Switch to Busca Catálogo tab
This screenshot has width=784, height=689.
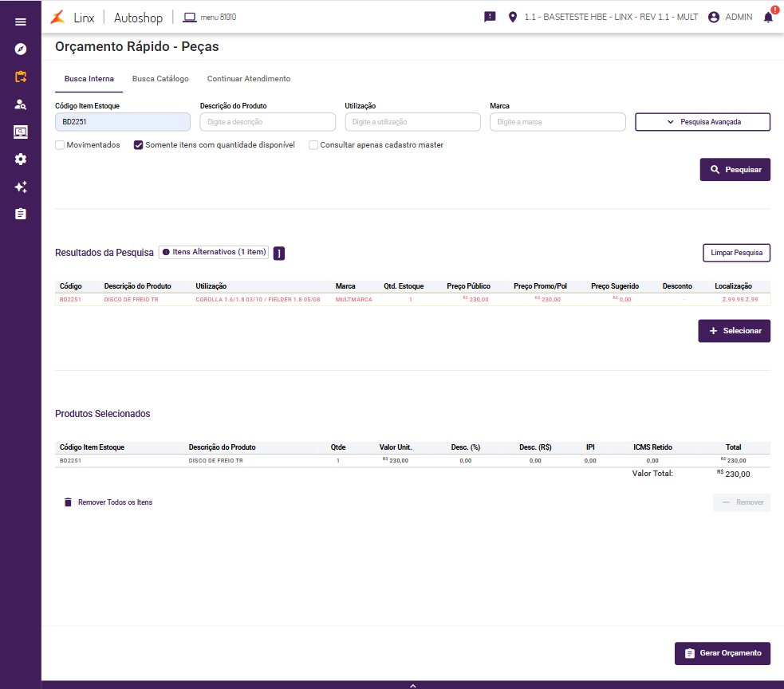tap(160, 78)
